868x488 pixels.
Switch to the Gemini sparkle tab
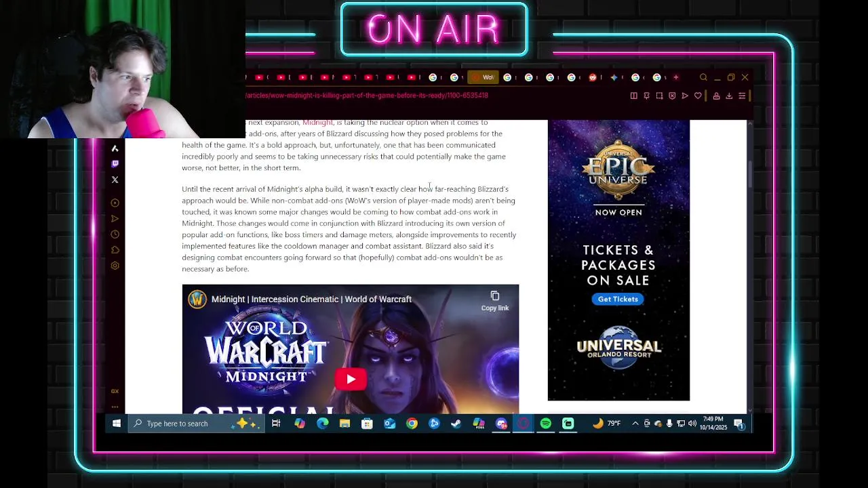pos(614,77)
